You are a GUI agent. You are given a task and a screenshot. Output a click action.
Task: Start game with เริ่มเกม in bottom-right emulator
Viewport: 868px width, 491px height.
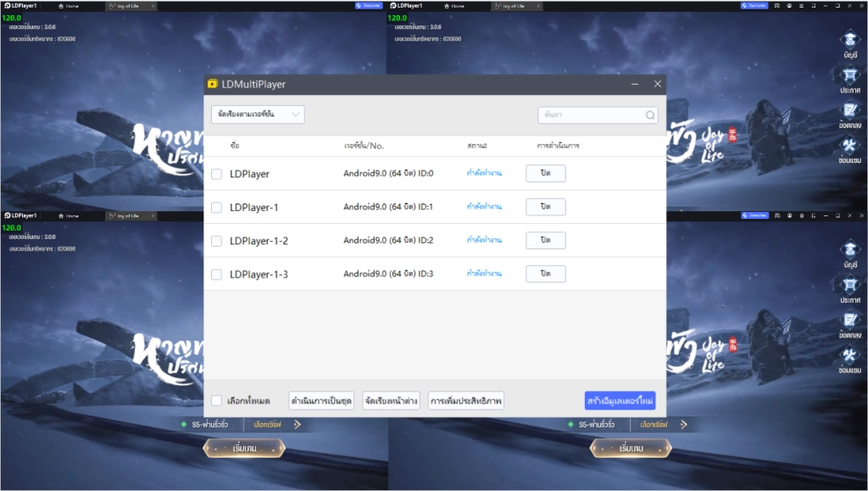631,449
